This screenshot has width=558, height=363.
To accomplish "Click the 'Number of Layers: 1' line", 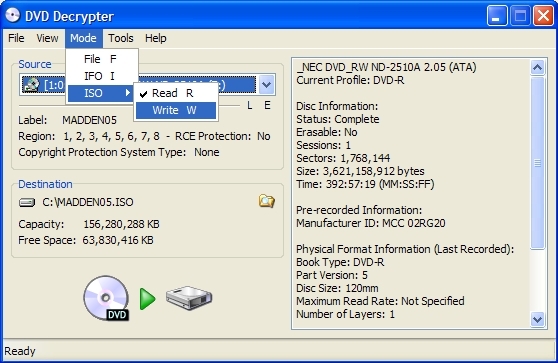I will pos(346,314).
